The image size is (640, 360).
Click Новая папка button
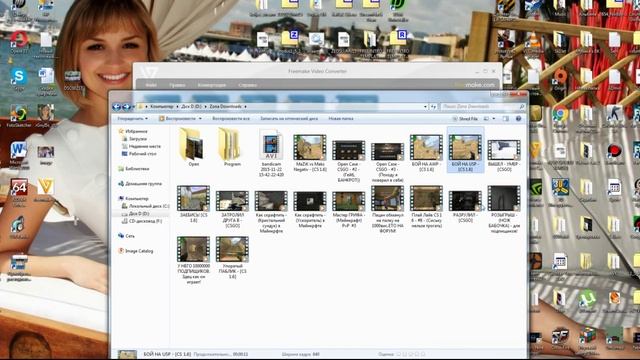click(x=341, y=119)
